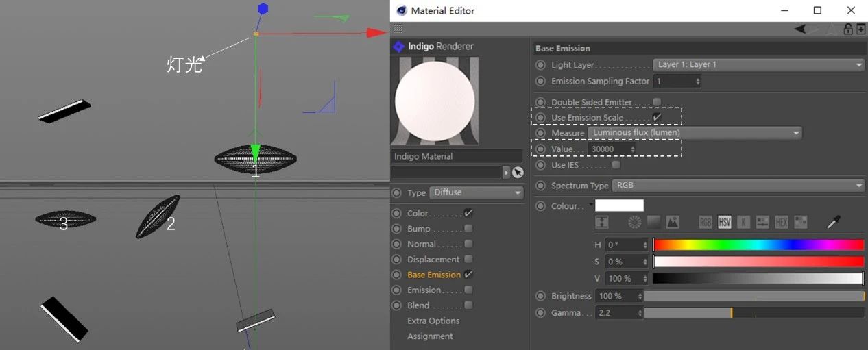Enable the Normal channel checkbox
This screenshot has height=350, width=868.
pyautogui.click(x=468, y=244)
